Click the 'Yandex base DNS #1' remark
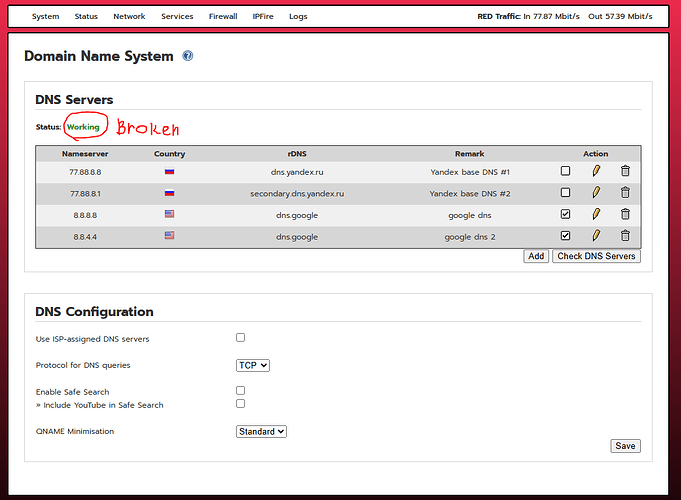This screenshot has width=681, height=500. pyautogui.click(x=470, y=172)
